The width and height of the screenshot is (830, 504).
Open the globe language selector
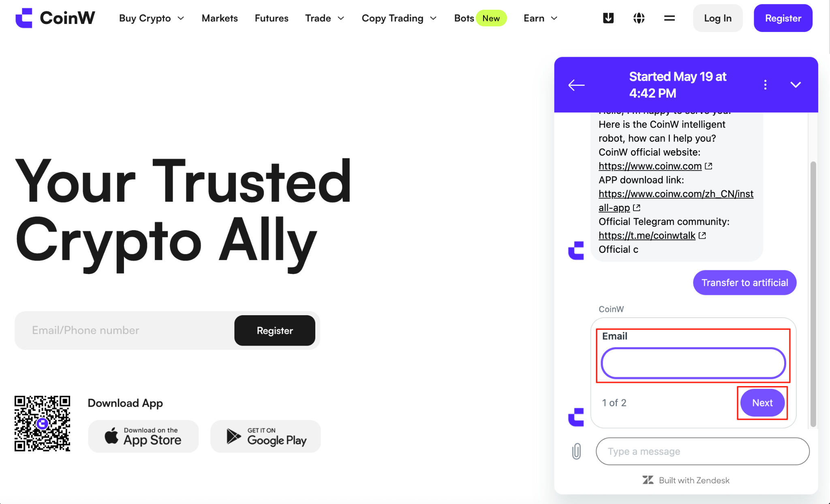tap(639, 18)
